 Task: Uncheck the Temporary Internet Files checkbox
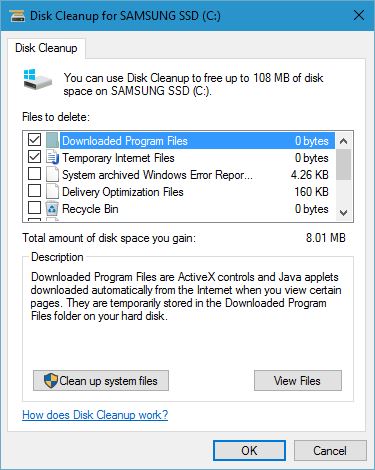pos(35,157)
